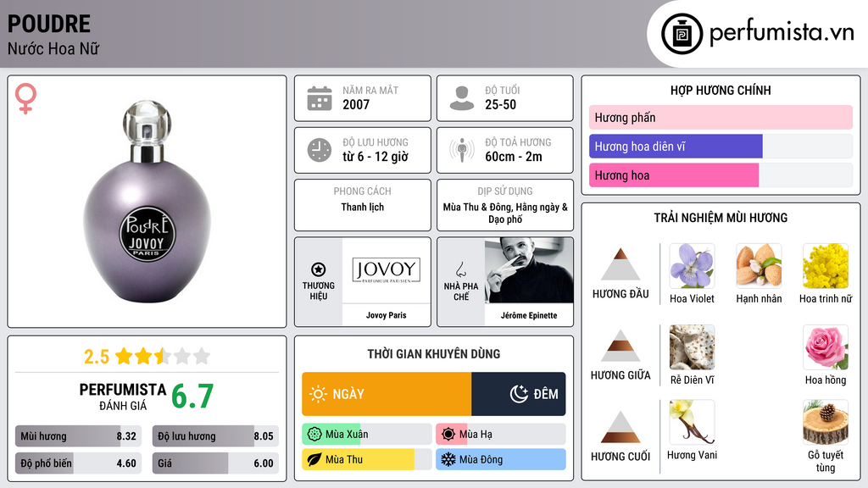Click the calendar icon beside Năm ra mắt

pyautogui.click(x=320, y=98)
